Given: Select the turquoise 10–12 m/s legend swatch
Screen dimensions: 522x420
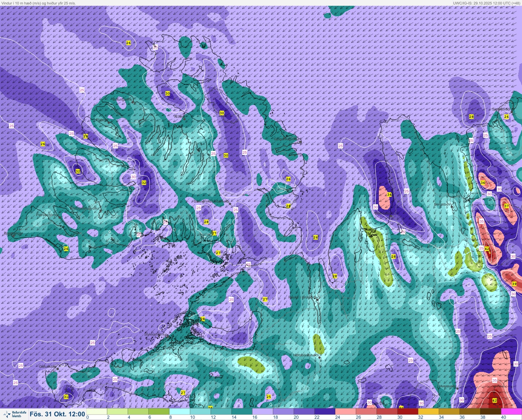Looking at the screenshot, I should [x=201, y=411].
